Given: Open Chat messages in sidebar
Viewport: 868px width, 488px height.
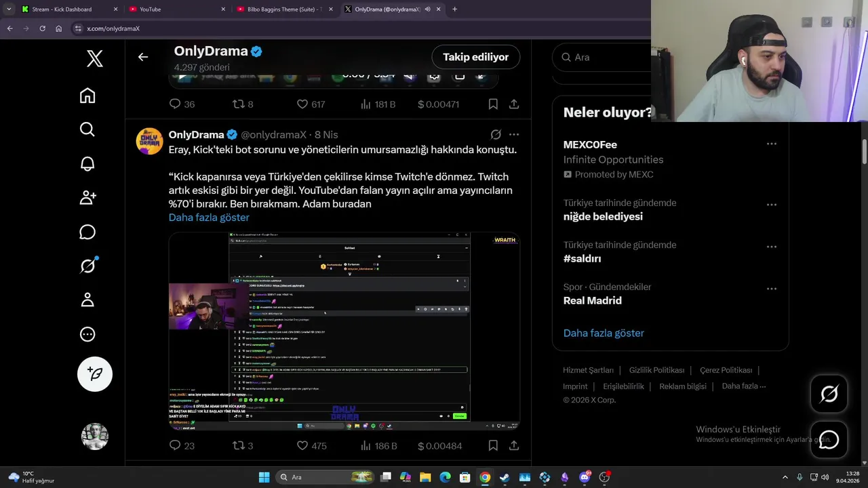Looking at the screenshot, I should (x=87, y=232).
